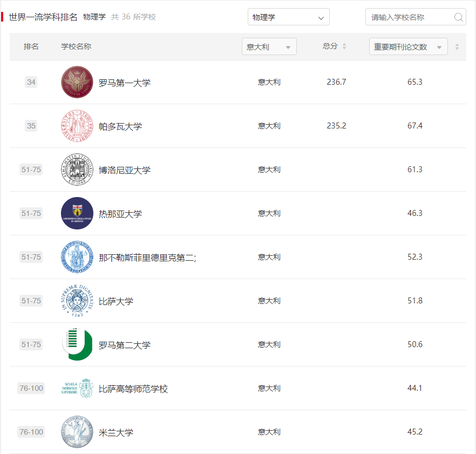Click the rank badge 34

[x=31, y=82]
